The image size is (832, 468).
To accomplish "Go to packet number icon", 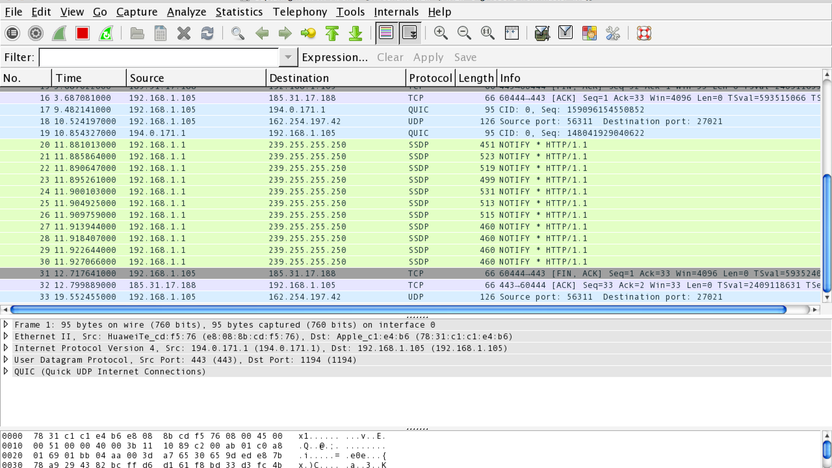I will coord(308,33).
